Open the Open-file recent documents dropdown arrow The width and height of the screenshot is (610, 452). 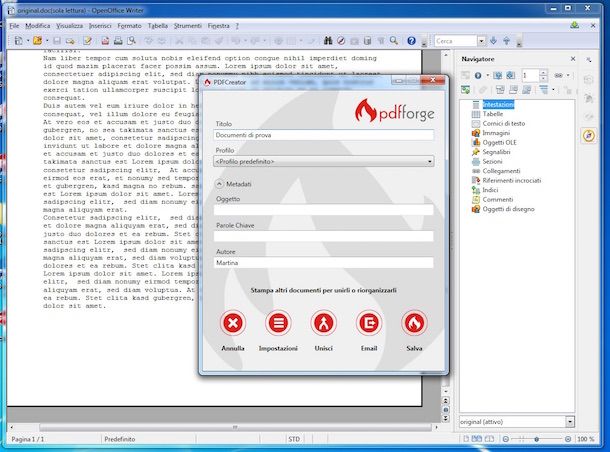pyautogui.click(x=47, y=40)
